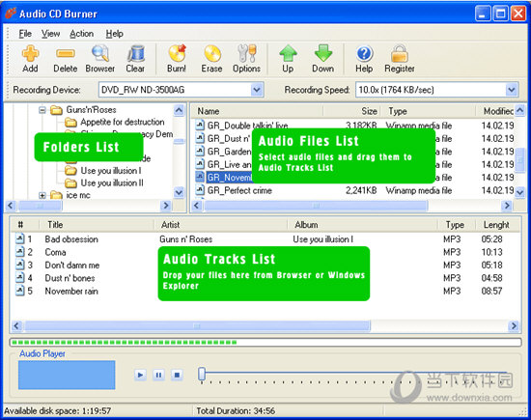Click the Register padlock icon

coord(400,53)
